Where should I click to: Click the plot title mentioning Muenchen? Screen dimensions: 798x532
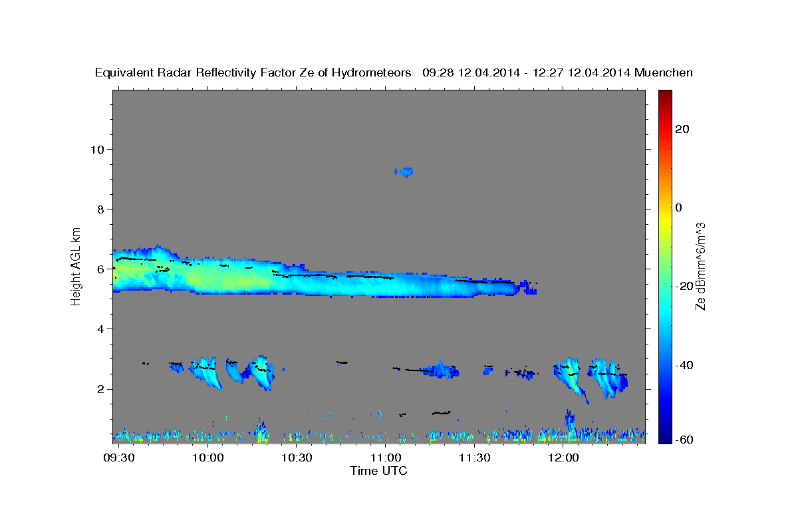coord(394,72)
